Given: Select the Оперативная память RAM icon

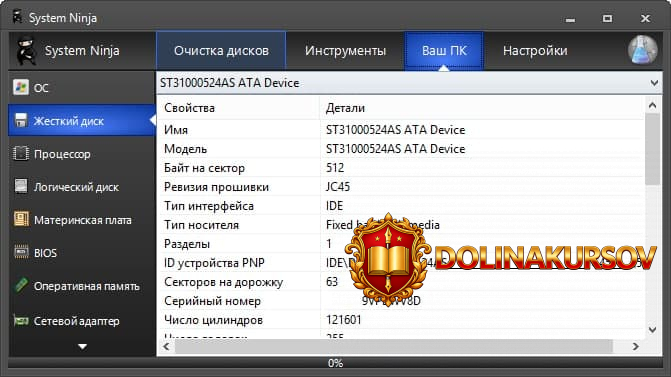Looking at the screenshot, I should tap(21, 285).
